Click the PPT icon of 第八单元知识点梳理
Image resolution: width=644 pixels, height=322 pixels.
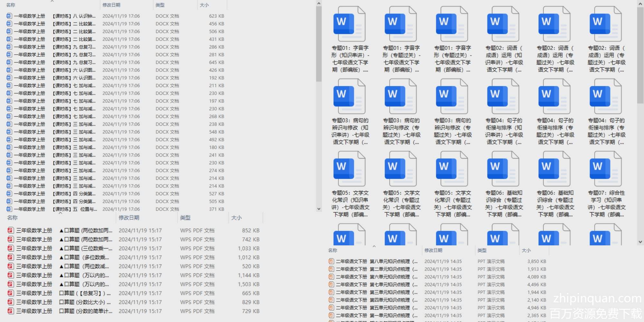[331, 261]
